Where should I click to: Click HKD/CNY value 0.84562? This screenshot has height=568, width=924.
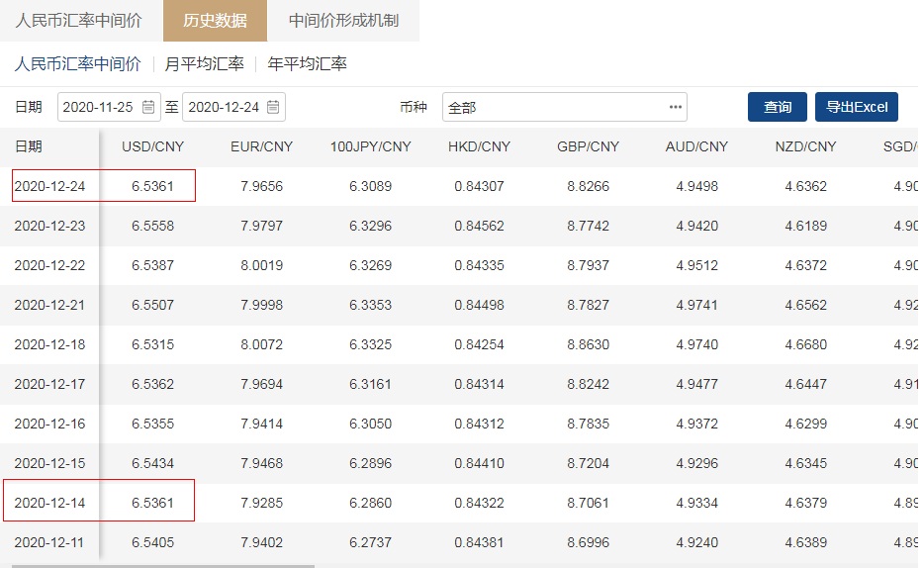(479, 226)
